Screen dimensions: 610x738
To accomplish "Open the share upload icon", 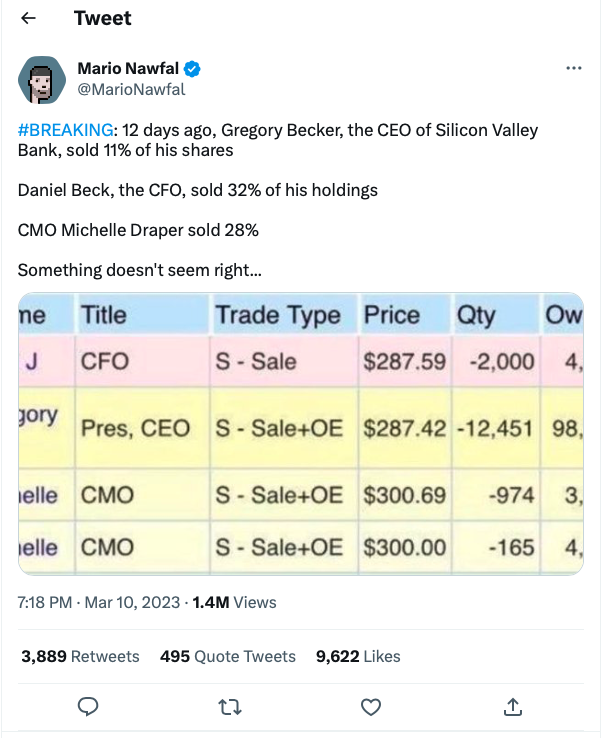I will pos(513,706).
